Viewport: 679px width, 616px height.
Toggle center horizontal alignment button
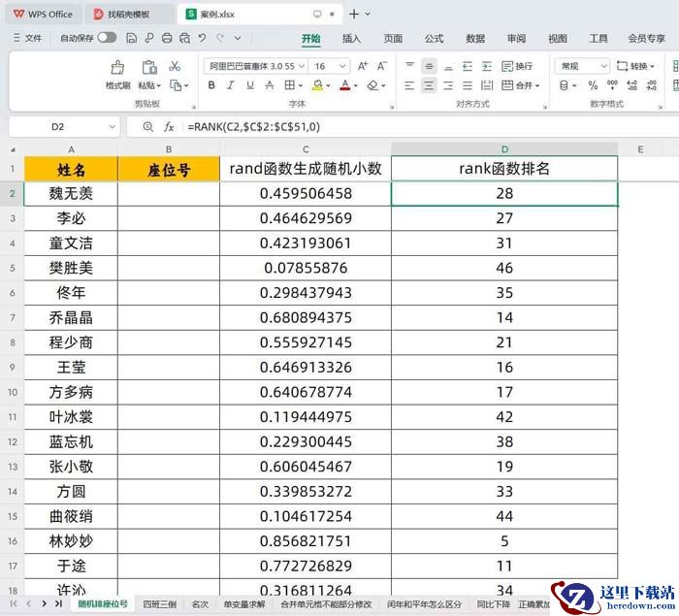[x=429, y=86]
